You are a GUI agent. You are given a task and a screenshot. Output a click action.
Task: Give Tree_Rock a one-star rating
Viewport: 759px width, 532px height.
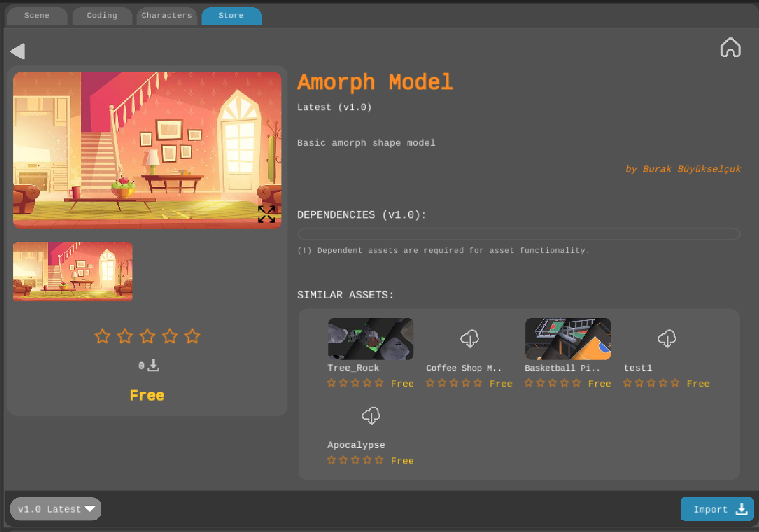(x=330, y=383)
